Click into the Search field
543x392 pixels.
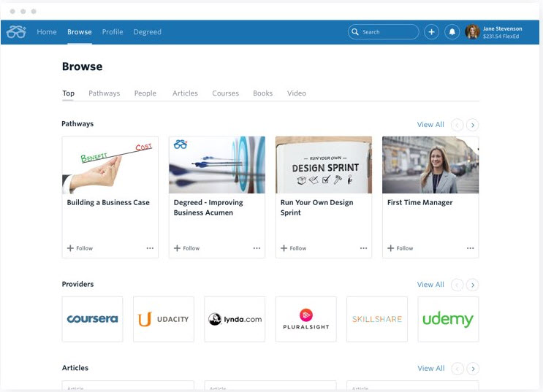[x=387, y=32]
